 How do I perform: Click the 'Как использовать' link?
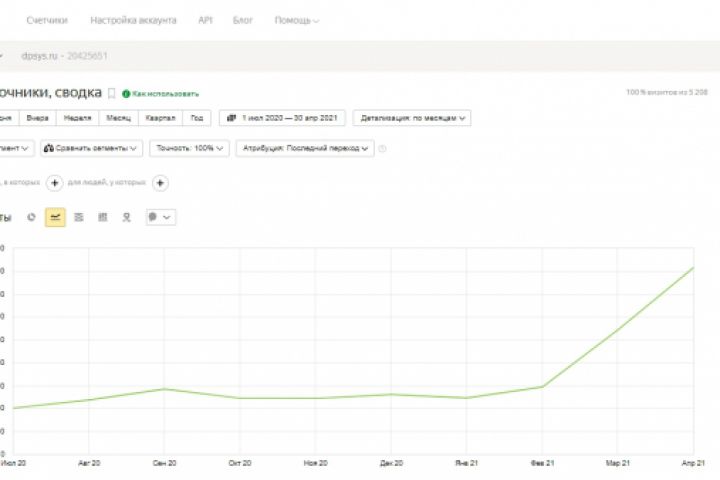click(166, 93)
